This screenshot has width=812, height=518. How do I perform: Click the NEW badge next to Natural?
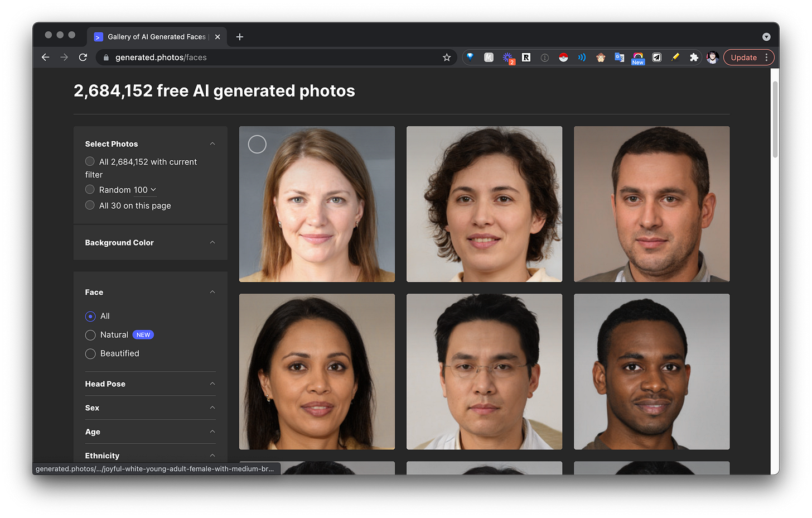[143, 335]
